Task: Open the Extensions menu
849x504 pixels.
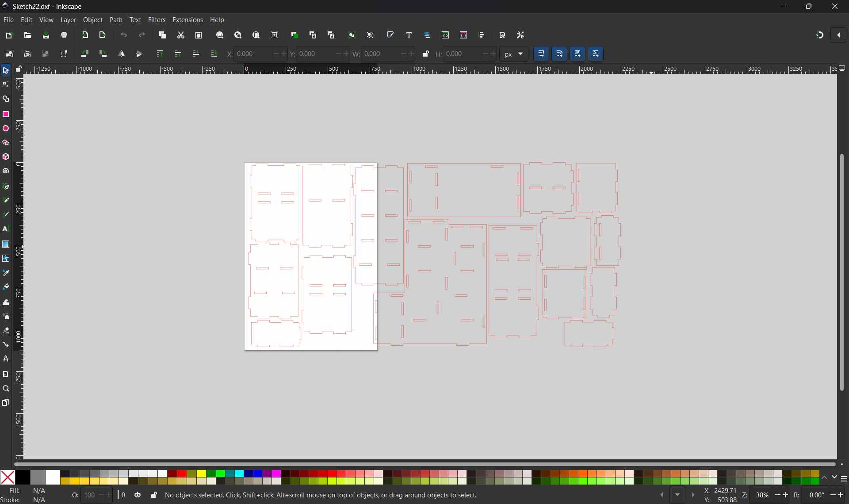Action: pyautogui.click(x=188, y=20)
